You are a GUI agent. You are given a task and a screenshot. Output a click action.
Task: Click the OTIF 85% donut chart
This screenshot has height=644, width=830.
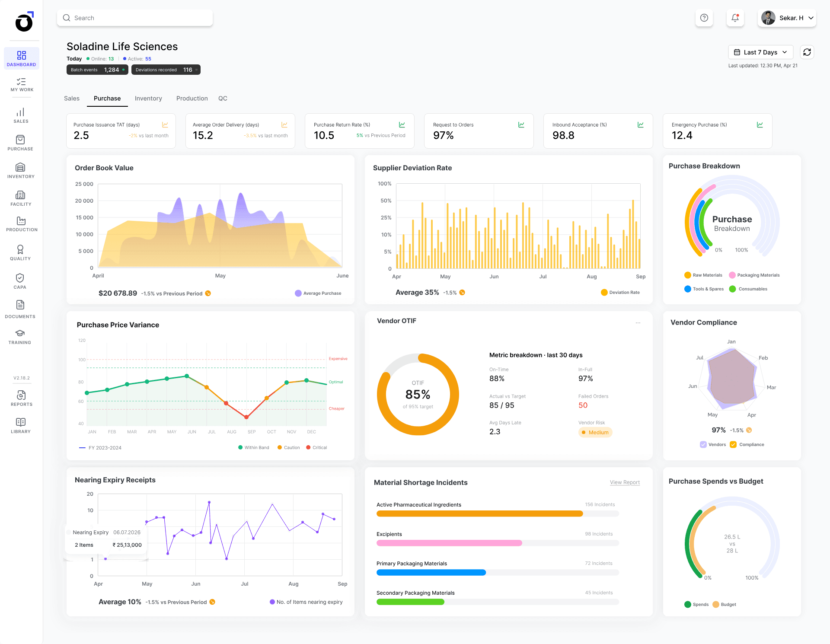tap(418, 394)
